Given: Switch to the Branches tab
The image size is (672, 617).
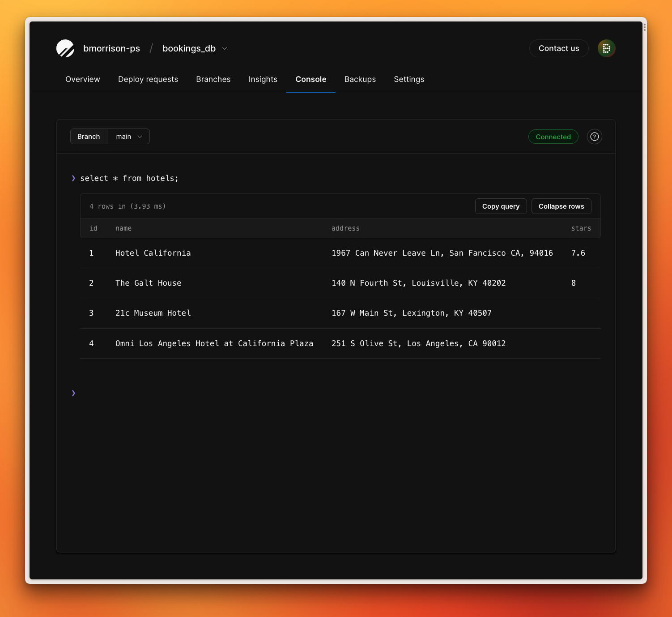Looking at the screenshot, I should coord(213,79).
